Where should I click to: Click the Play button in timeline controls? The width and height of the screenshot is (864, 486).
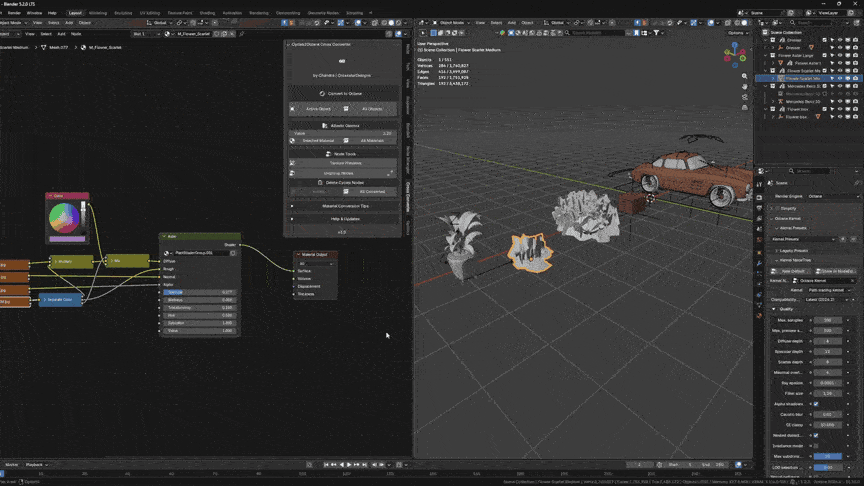[x=349, y=465]
